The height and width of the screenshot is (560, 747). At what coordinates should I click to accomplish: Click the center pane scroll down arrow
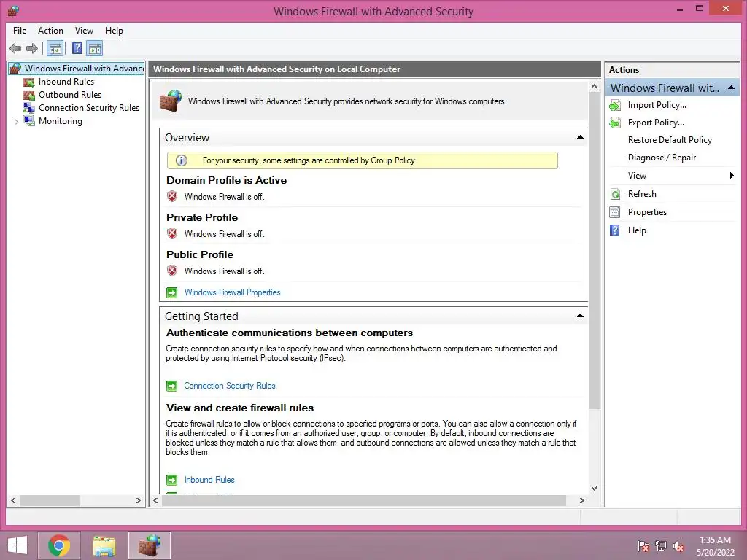(x=594, y=488)
